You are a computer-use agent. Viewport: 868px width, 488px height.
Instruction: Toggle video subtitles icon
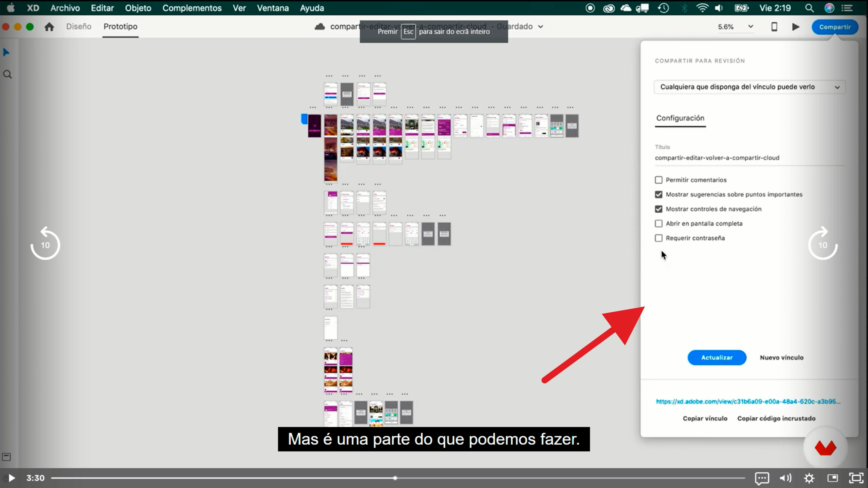[761, 478]
